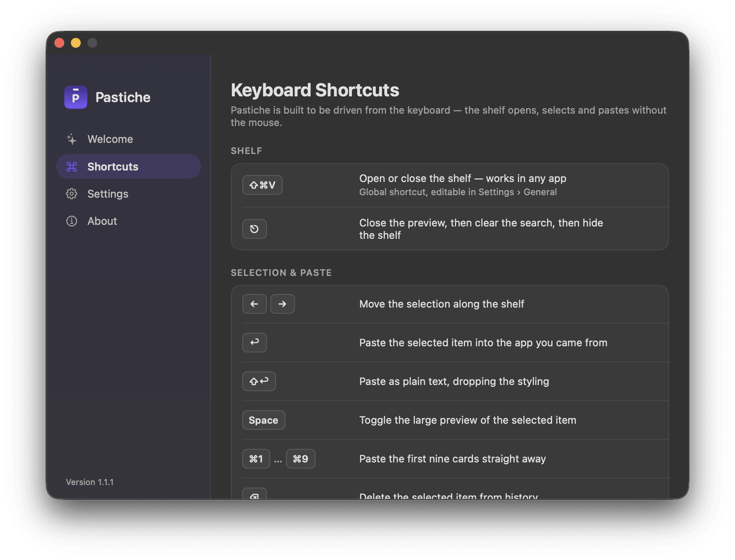735x560 pixels.
Task: Click the 'Pastiche' app name text
Action: 123,97
